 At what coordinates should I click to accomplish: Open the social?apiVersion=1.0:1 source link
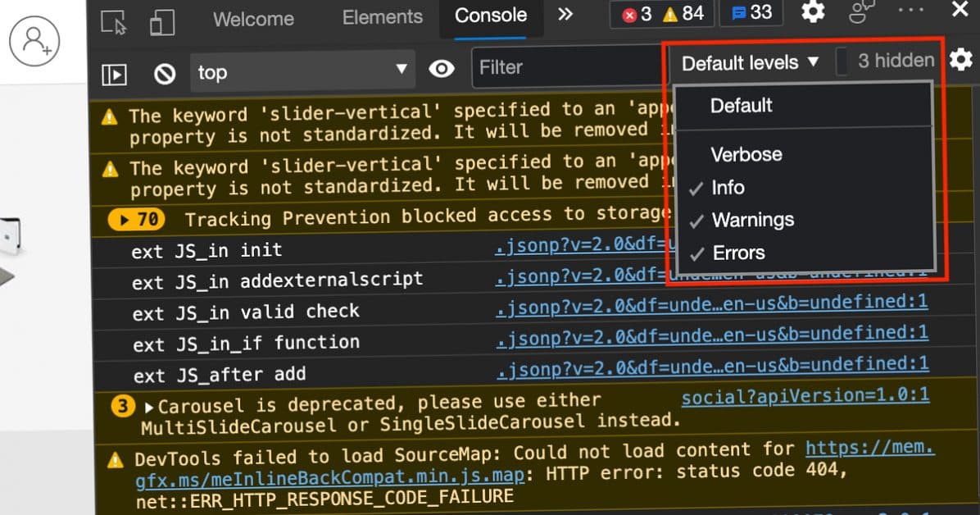(x=805, y=397)
